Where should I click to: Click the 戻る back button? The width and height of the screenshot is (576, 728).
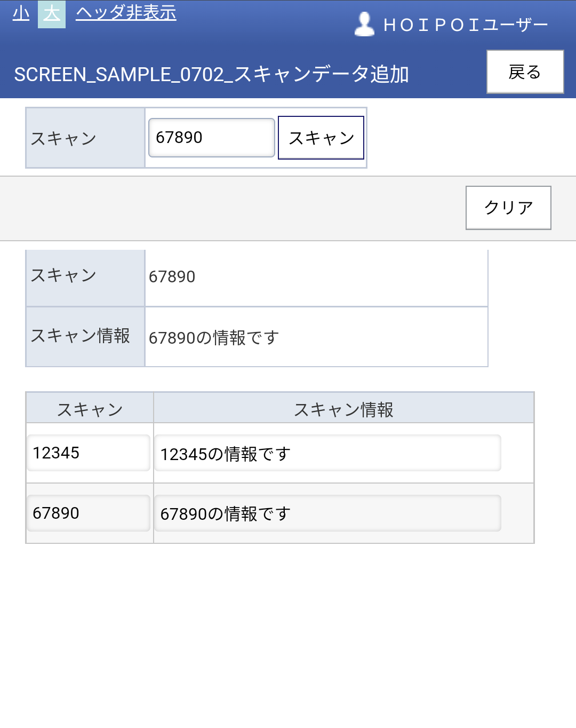point(525,72)
